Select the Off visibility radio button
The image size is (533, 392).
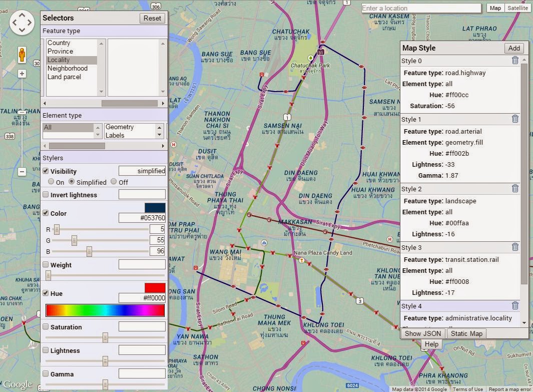pos(114,182)
